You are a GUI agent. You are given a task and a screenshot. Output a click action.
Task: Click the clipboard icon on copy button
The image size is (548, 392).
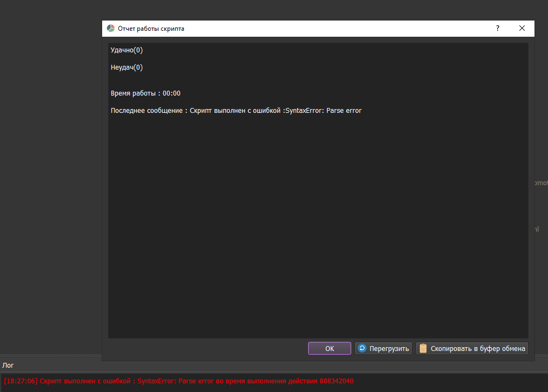click(x=423, y=349)
